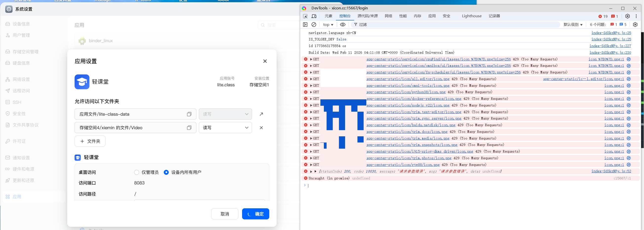Expand the cpuFind GET error entry

[311, 59]
